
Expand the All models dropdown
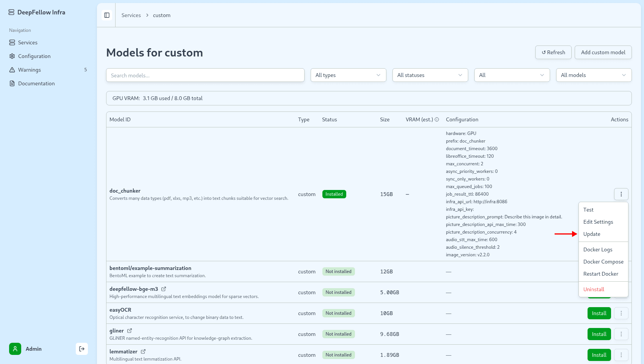point(594,75)
